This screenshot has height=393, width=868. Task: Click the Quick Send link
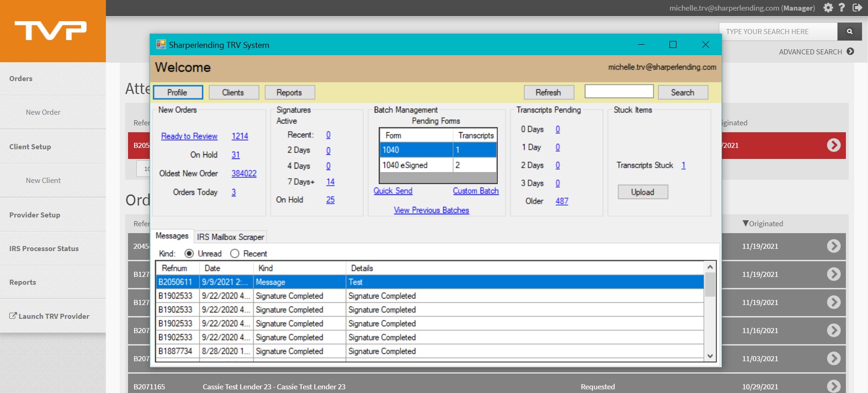coord(393,191)
